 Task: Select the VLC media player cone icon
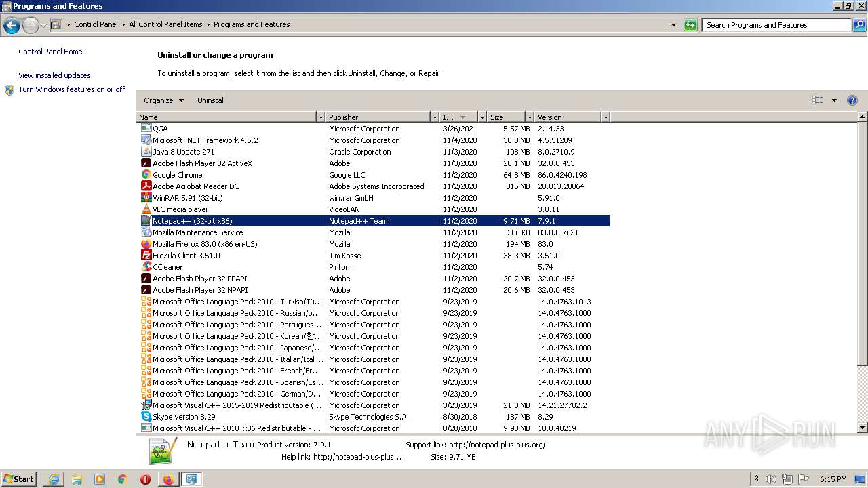click(x=146, y=209)
